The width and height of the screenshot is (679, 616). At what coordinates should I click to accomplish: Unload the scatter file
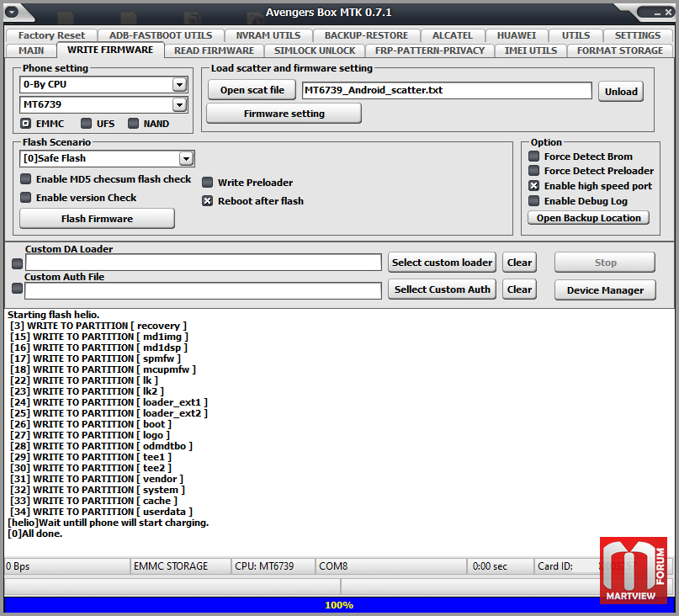coord(621,92)
